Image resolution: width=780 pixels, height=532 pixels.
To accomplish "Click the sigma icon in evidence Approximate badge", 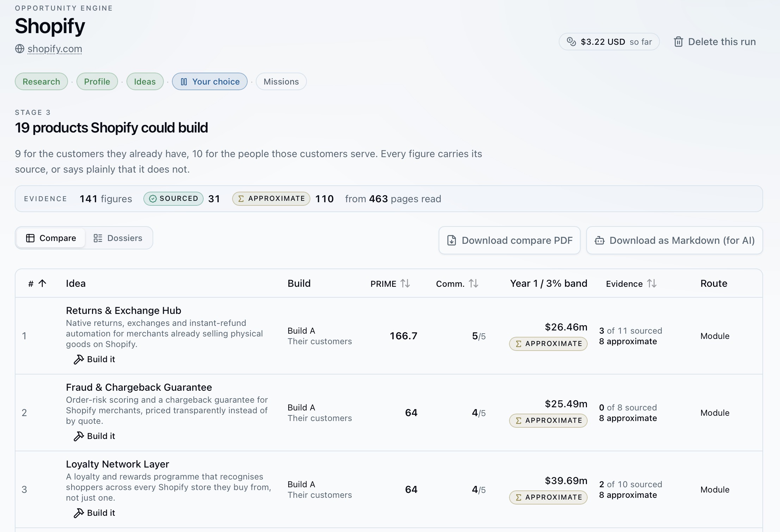I will pyautogui.click(x=241, y=199).
